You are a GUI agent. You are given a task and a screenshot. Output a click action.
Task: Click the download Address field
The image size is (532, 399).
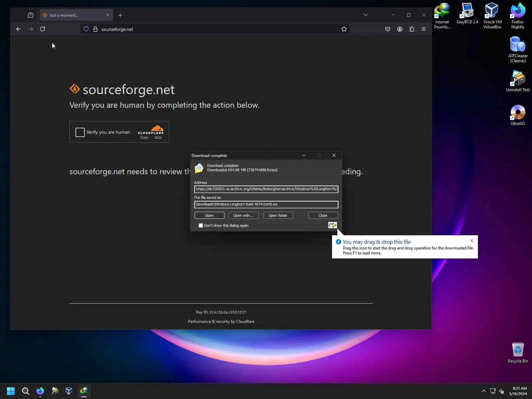[266, 189]
